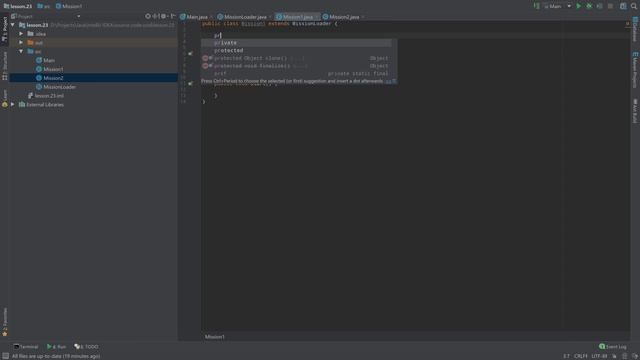The height and width of the screenshot is (360, 640).
Task: Expand the orange out folder
Action: (21, 42)
